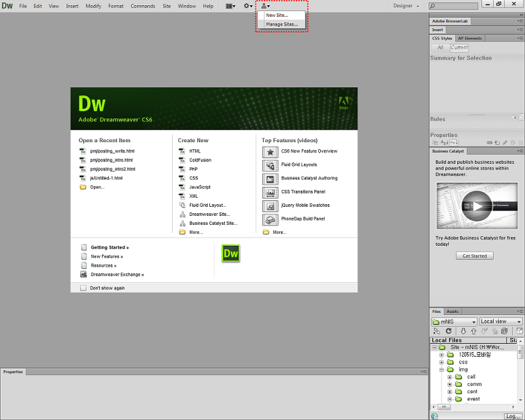
Task: Click Check Out files icon in Files panel
Action: (x=484, y=331)
